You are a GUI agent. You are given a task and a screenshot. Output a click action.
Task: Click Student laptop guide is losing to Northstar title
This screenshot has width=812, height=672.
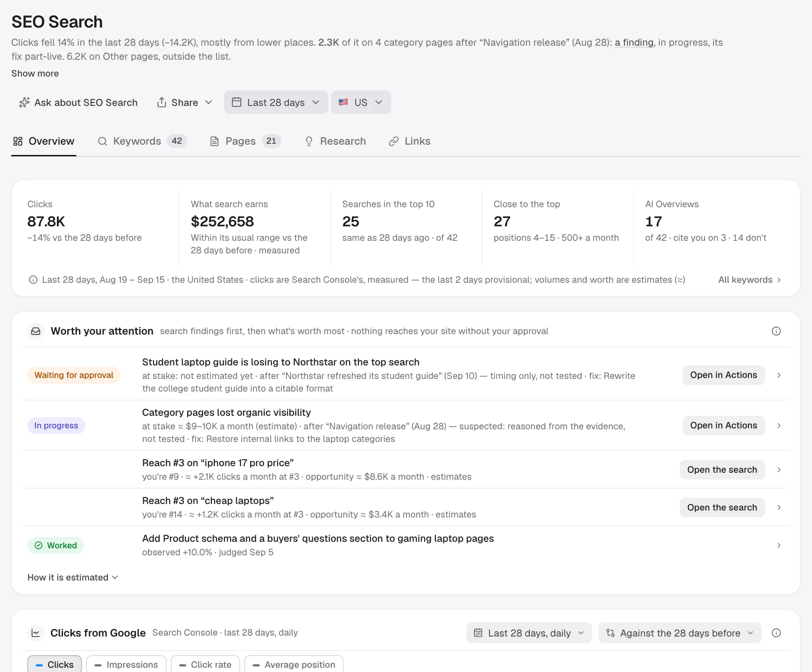click(280, 362)
